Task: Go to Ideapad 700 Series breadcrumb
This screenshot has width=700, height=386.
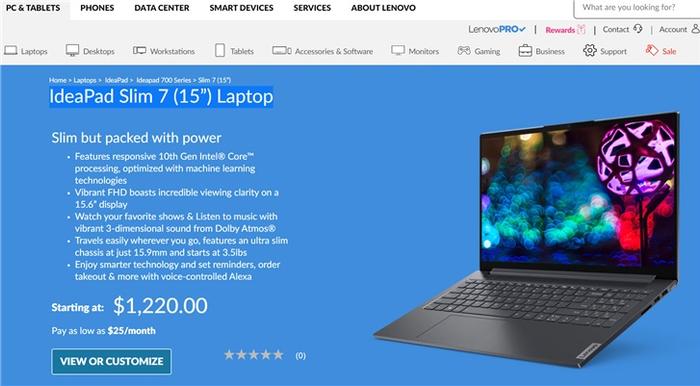Action: (163, 80)
